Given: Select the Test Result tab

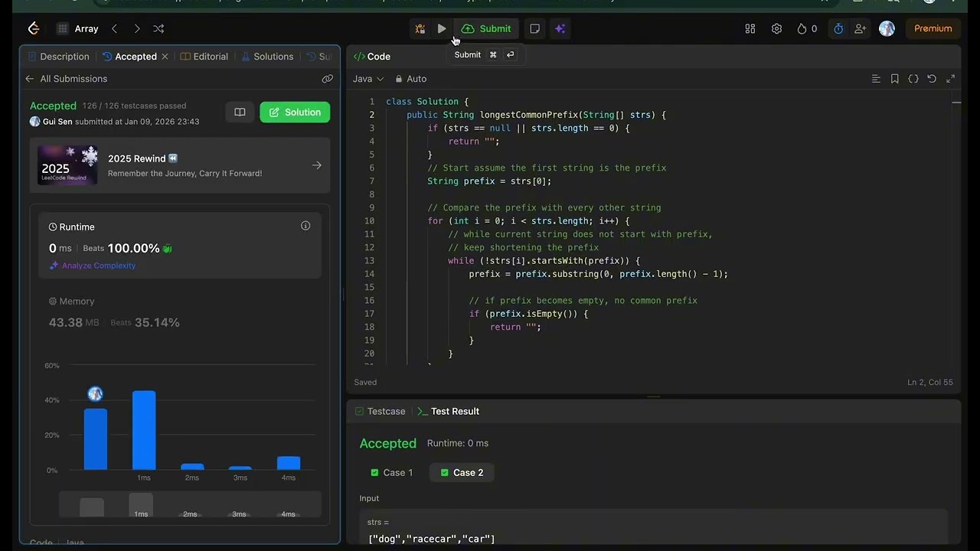Looking at the screenshot, I should tap(448, 411).
